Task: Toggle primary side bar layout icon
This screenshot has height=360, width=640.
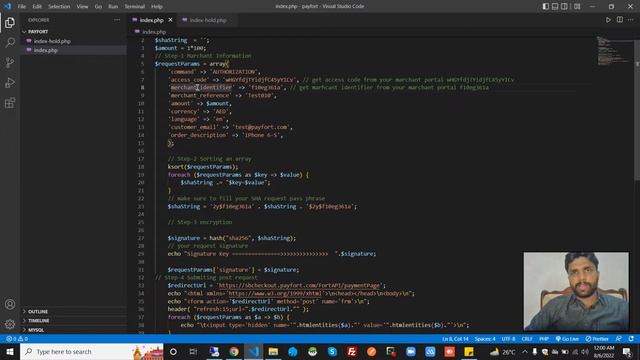Action: pos(546,6)
